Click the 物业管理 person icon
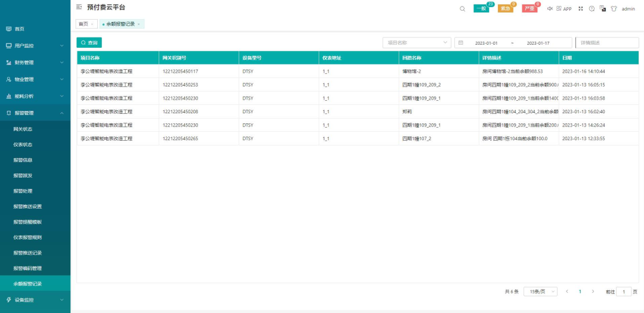The height and width of the screenshot is (313, 644). pos(8,79)
